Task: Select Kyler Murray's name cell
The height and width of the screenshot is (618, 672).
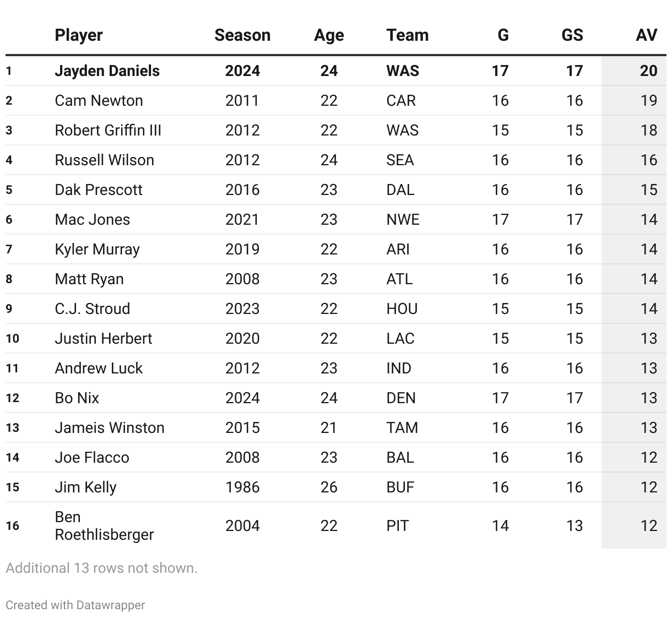Action: [x=97, y=250]
